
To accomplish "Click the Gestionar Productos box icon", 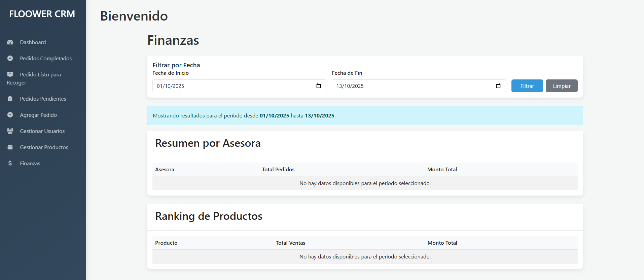I will pos(10,147).
